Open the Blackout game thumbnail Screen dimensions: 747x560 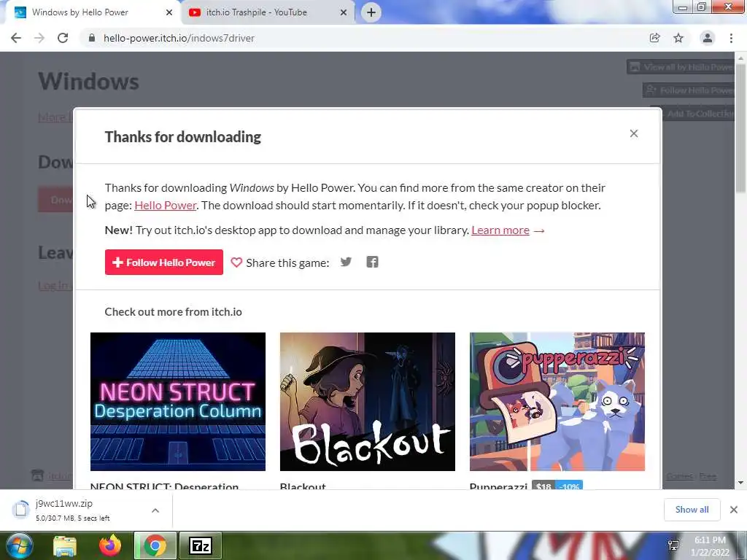pos(368,402)
